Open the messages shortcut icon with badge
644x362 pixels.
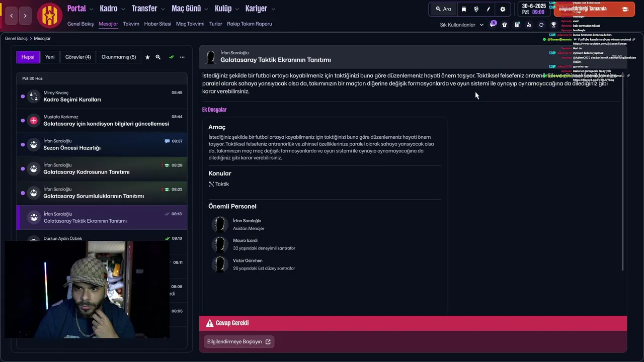(x=493, y=25)
